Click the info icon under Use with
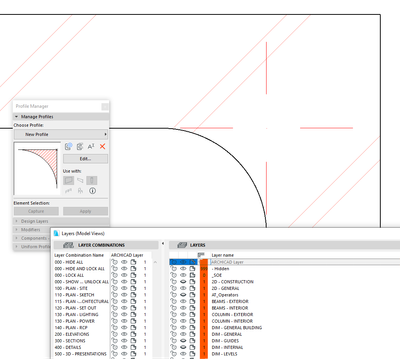The image size is (400, 361). [x=92, y=191]
